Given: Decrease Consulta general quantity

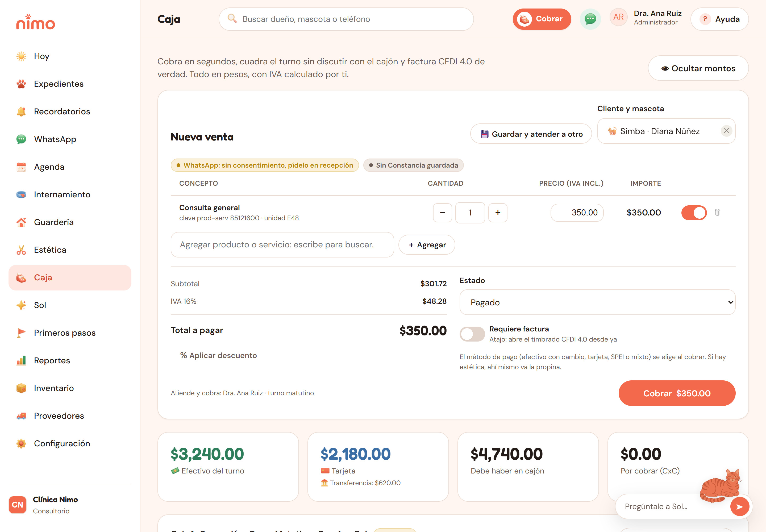Looking at the screenshot, I should click(x=442, y=213).
